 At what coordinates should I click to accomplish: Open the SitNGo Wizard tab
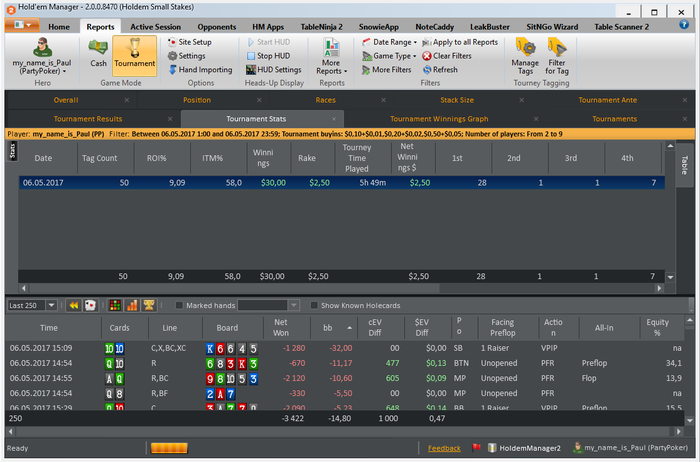coord(552,27)
